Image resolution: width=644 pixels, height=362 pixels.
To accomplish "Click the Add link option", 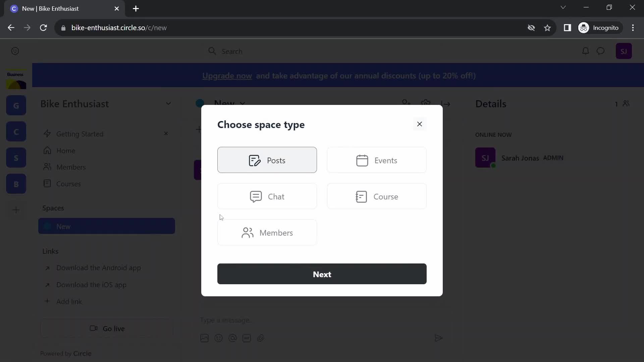I will (69, 301).
